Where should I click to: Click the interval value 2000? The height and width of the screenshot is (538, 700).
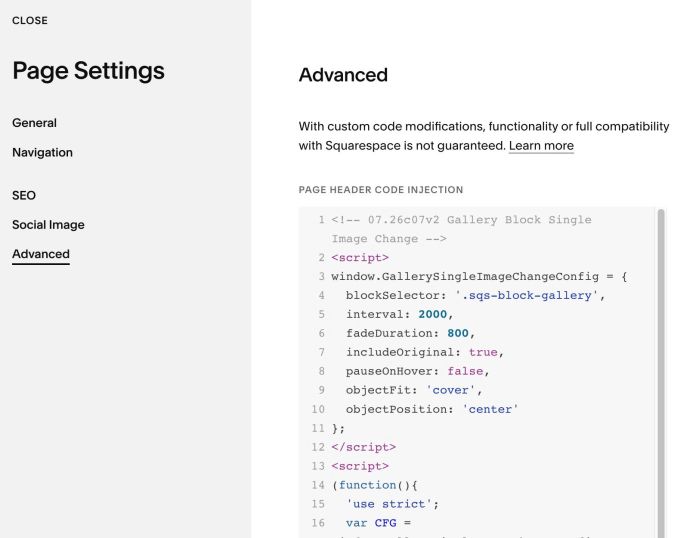[432, 314]
